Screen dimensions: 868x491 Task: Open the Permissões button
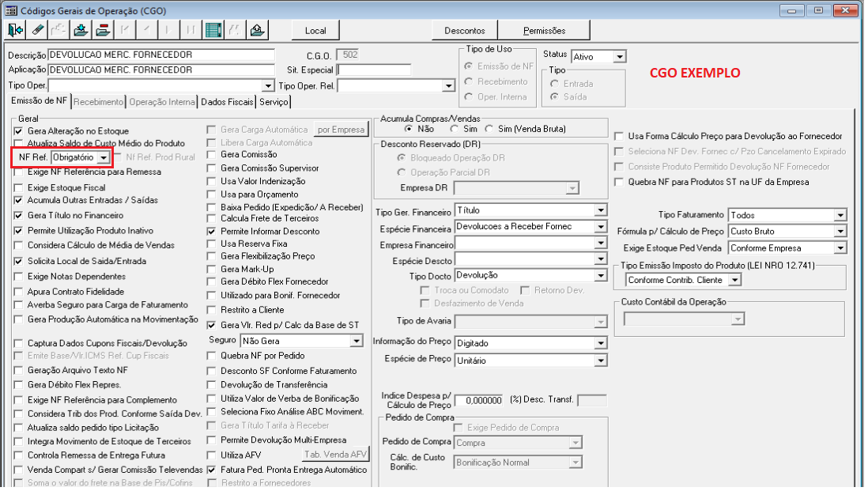tap(544, 31)
